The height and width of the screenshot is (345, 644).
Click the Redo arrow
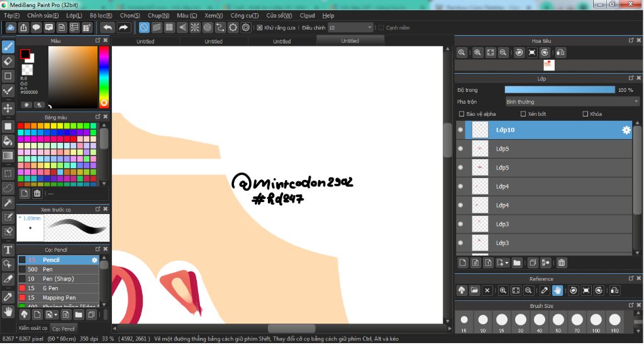pos(123,28)
